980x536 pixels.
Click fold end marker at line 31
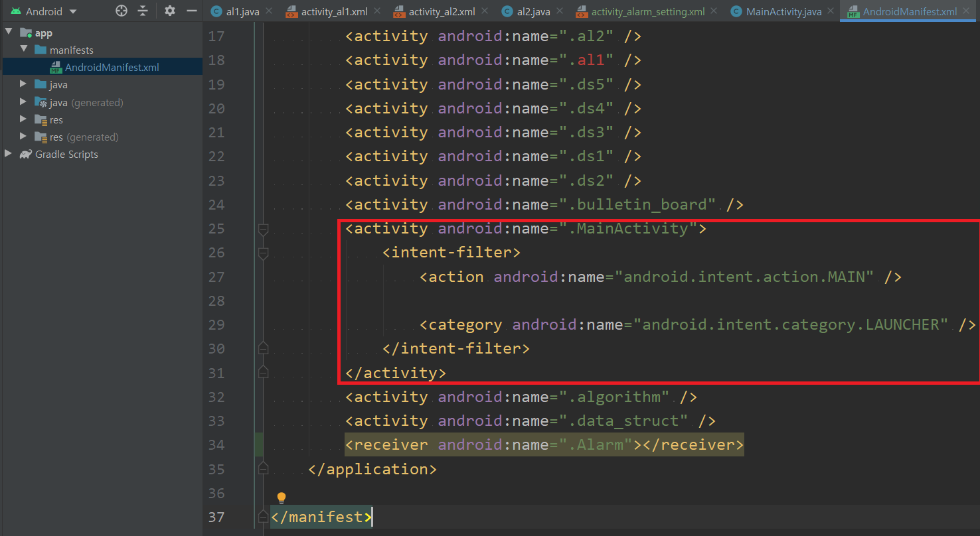pyautogui.click(x=263, y=372)
